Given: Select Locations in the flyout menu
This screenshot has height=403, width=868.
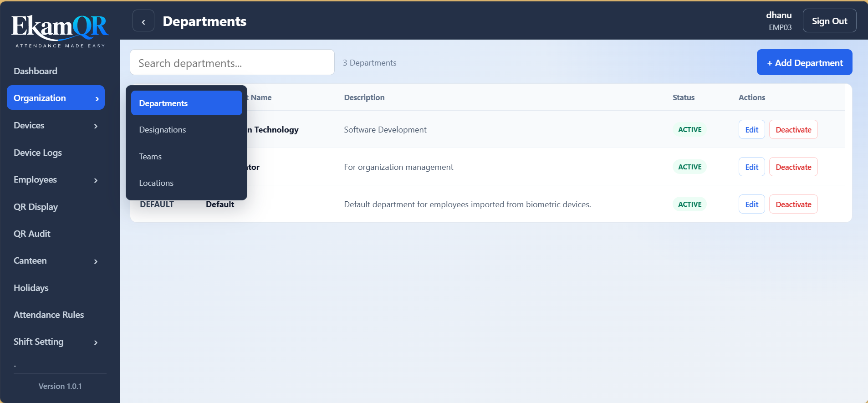Looking at the screenshot, I should click(187, 183).
